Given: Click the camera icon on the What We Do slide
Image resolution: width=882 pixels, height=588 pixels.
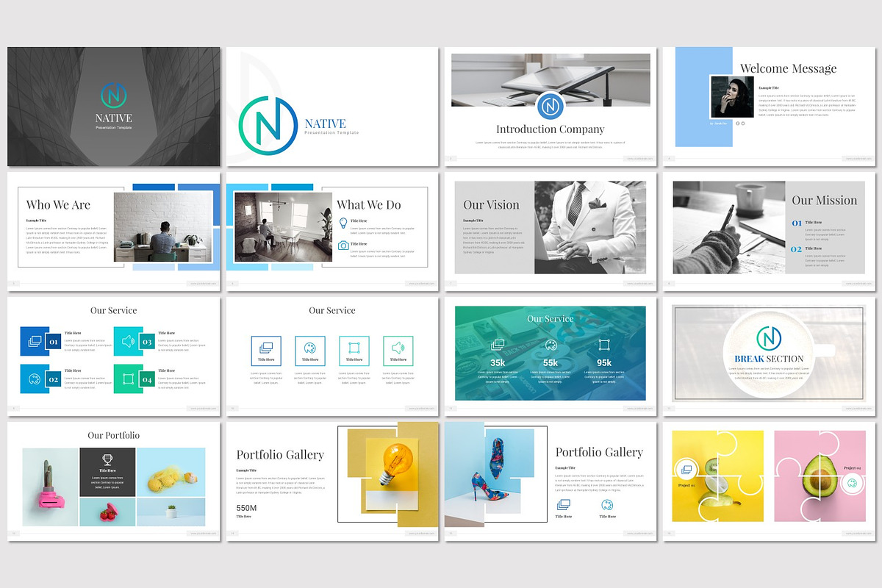Looking at the screenshot, I should tap(343, 245).
